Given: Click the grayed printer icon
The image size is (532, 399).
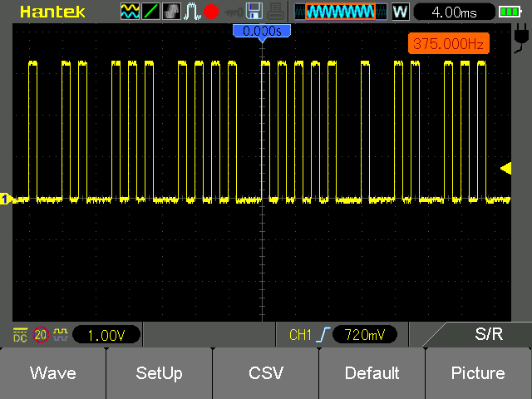Looking at the screenshot, I should (x=276, y=11).
